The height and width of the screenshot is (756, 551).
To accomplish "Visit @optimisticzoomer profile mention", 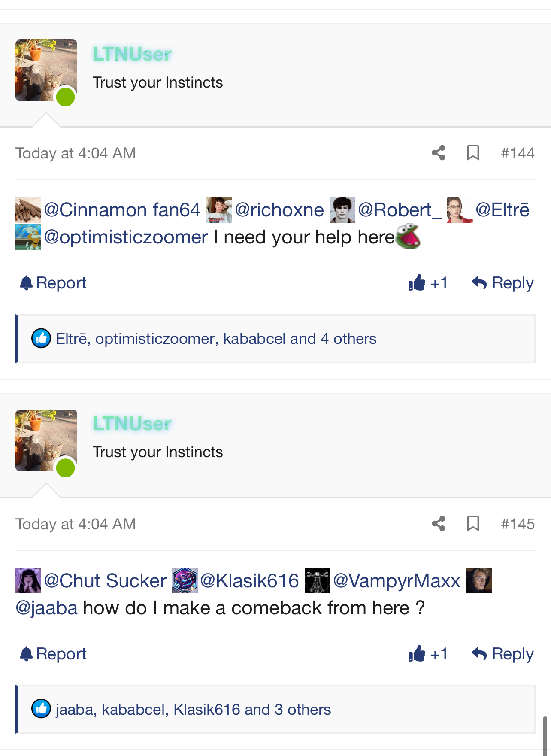I will click(x=125, y=237).
